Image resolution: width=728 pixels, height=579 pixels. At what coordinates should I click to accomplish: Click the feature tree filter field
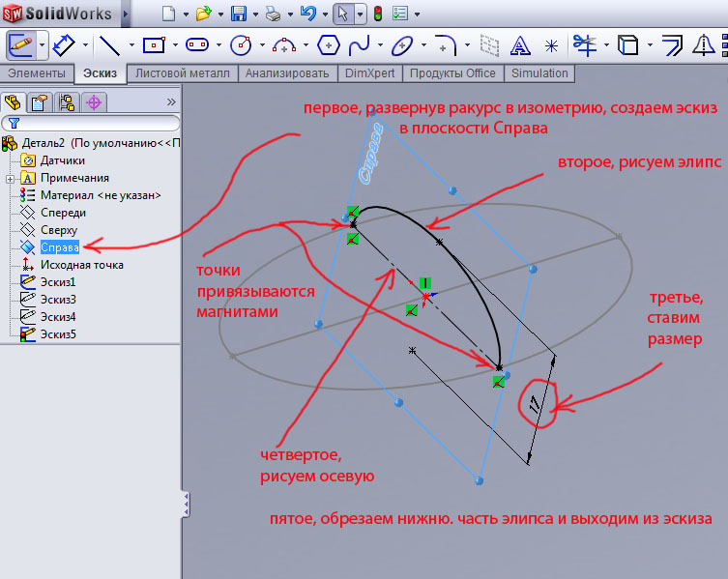tap(93, 123)
